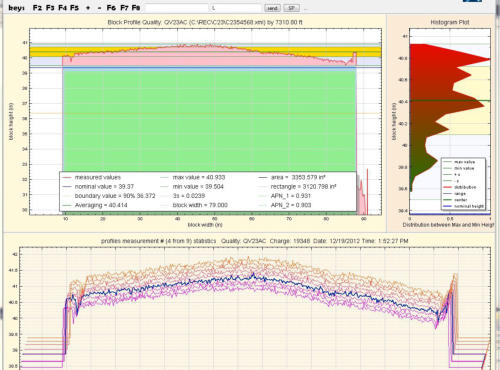Click the minus (-) key label
The width and height of the screenshot is (500, 370).
(99, 8)
